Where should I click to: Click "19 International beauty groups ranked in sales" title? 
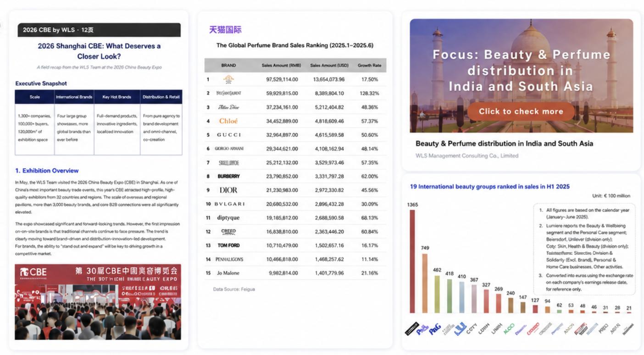[x=490, y=187]
